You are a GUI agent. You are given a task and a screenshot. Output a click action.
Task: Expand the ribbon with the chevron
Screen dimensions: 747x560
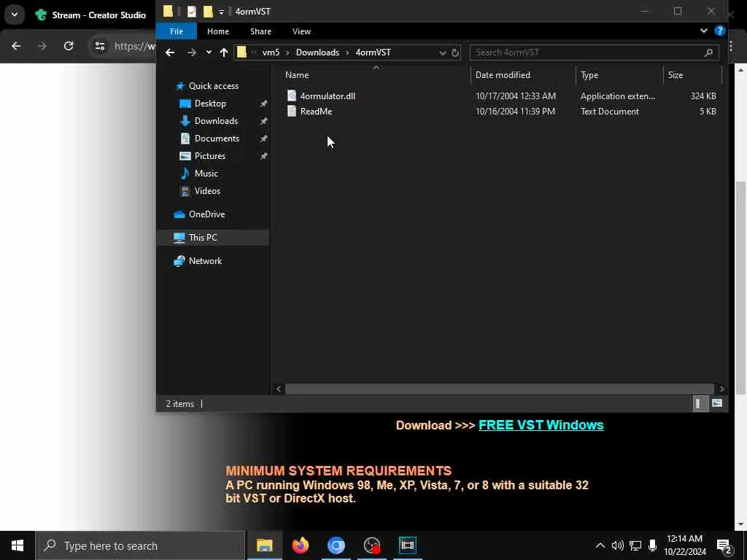click(x=704, y=31)
